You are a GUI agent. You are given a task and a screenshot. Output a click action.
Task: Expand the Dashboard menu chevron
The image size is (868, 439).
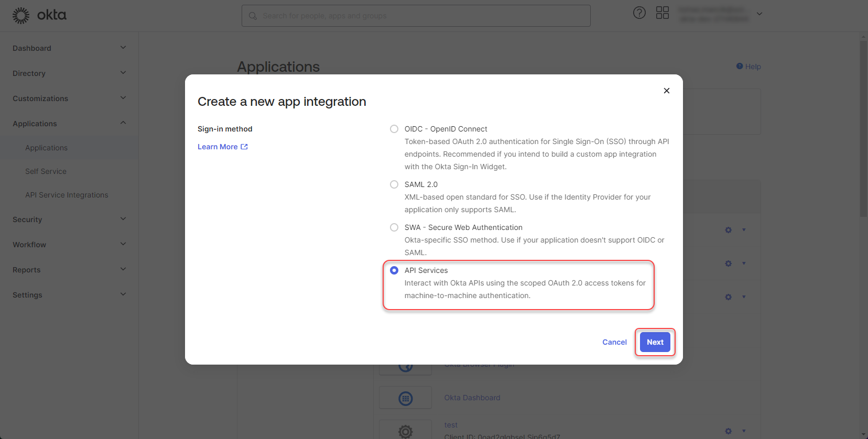click(123, 48)
